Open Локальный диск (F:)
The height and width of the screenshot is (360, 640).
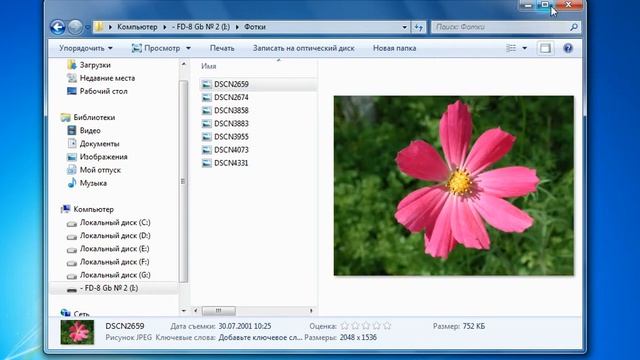tap(115, 262)
